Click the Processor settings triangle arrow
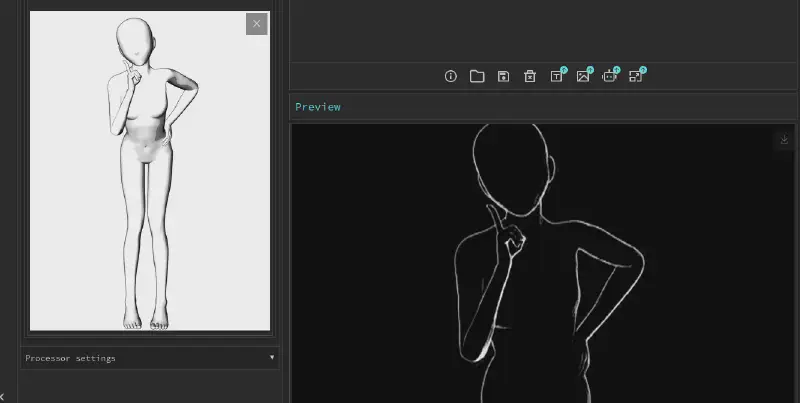The width and height of the screenshot is (800, 403). 271,358
